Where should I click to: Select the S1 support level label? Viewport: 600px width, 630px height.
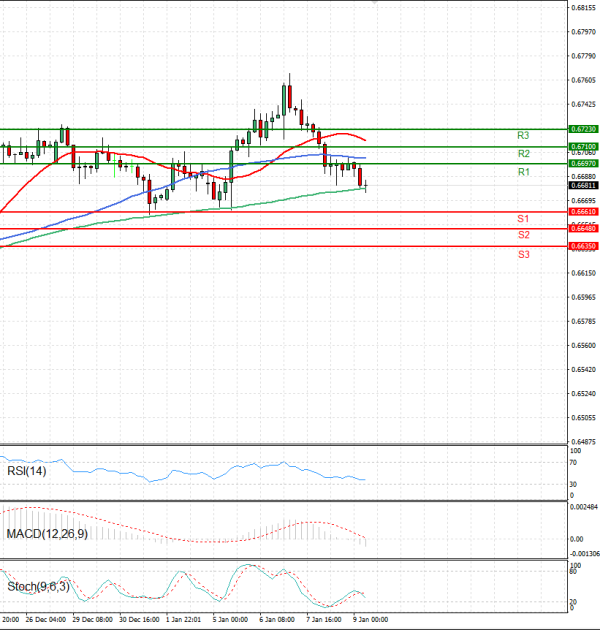point(523,218)
